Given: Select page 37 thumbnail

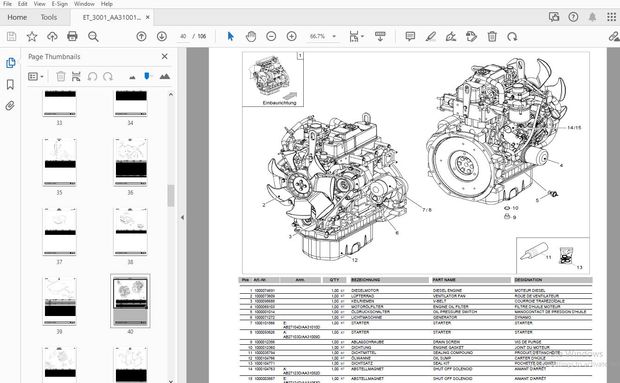Looking at the screenshot, I should [59, 232].
